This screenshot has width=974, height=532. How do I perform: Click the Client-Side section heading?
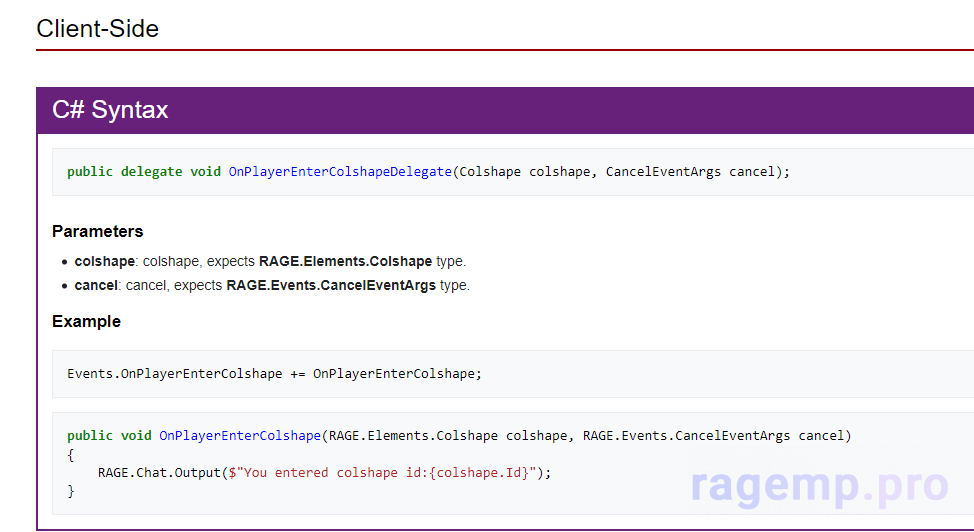pyautogui.click(x=97, y=29)
